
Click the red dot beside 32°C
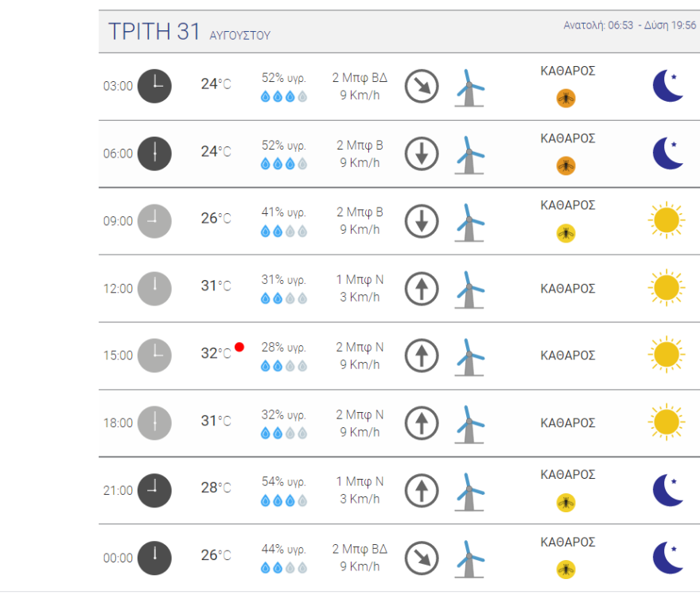239,348
